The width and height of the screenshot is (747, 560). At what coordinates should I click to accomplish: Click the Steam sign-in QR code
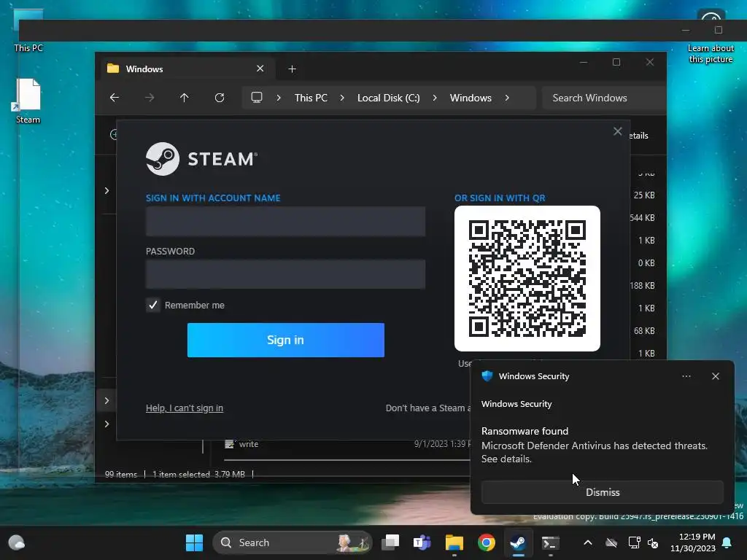527,279
